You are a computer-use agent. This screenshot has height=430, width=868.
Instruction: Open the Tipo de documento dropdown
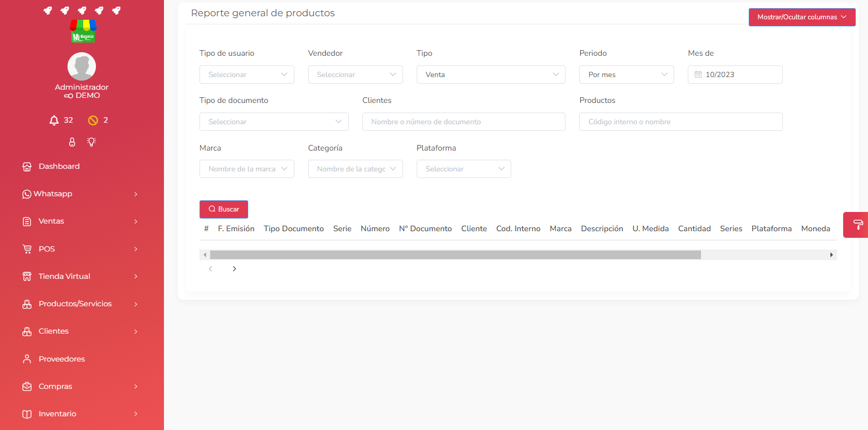point(274,122)
